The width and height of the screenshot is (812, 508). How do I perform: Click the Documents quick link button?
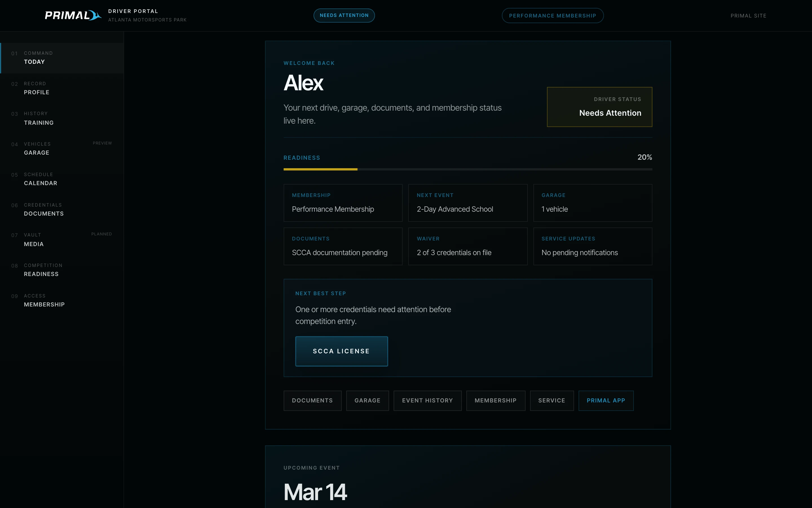[x=312, y=400]
